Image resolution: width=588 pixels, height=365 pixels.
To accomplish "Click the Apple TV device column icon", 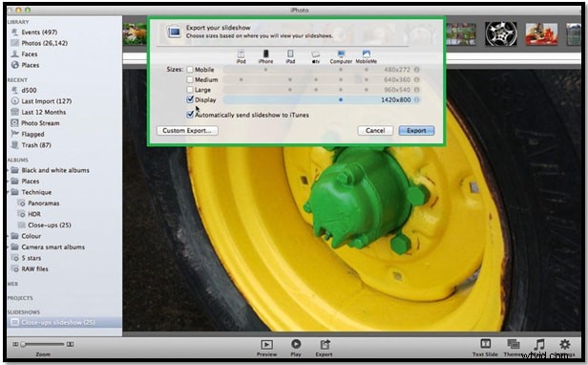I will pyautogui.click(x=316, y=54).
